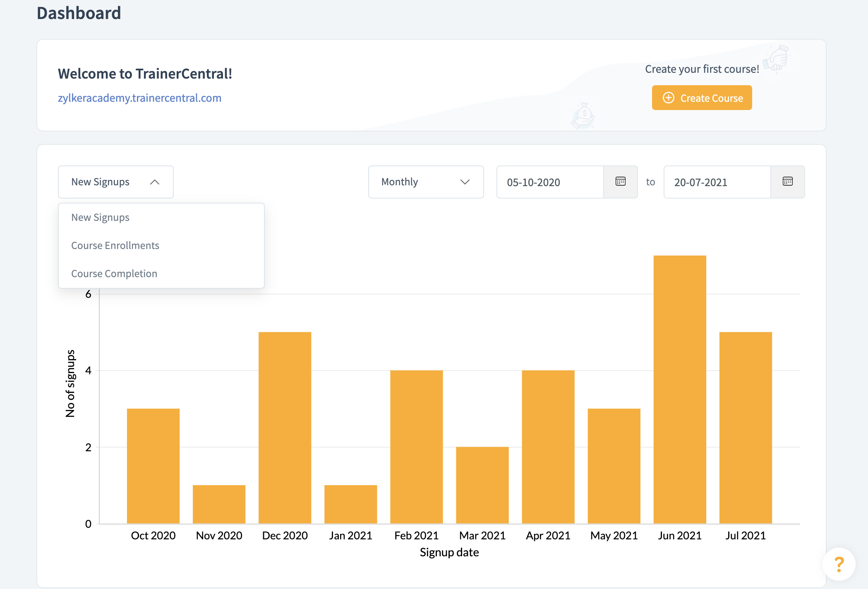Screen dimensions: 868x589
Task: Open the end date calendar picker icon
Action: click(x=787, y=182)
